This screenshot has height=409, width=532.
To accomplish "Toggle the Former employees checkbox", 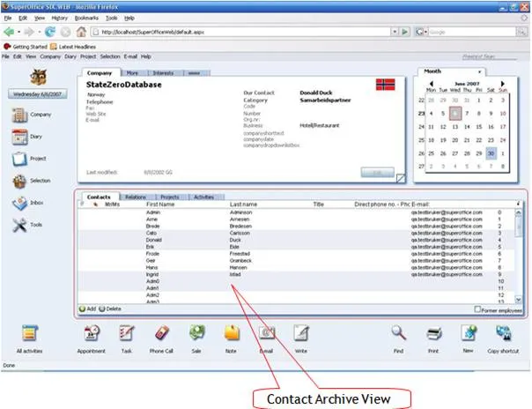I will pos(477,309).
